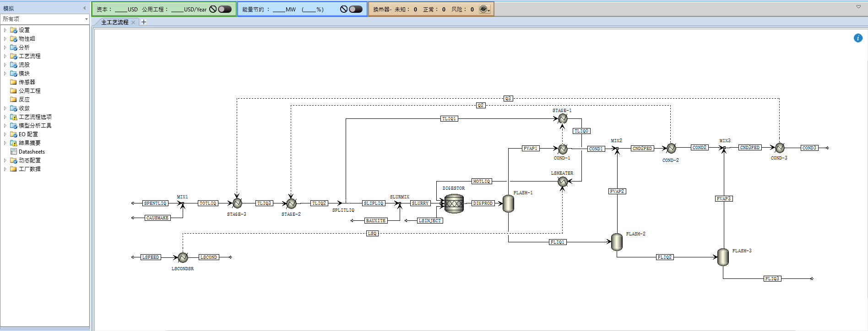This screenshot has height=331, width=868.
Task: Select the FLASH-2 vessel icon
Action: click(x=617, y=242)
